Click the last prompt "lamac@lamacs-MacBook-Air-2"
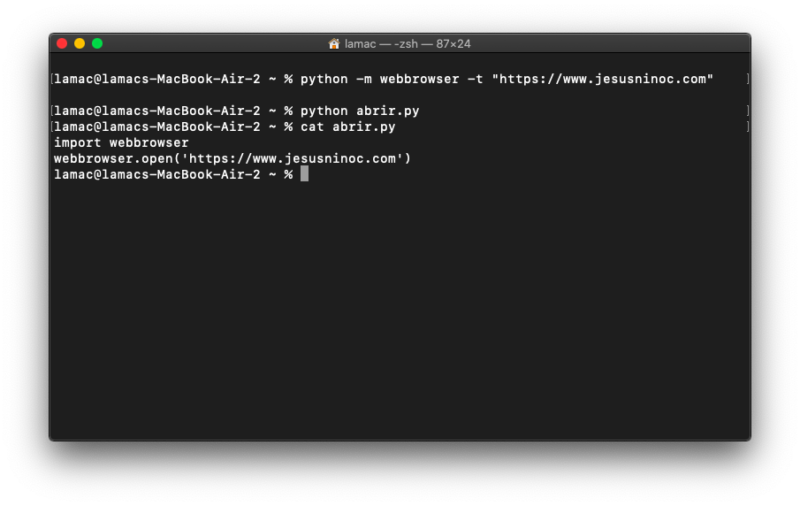The height and width of the screenshot is (506, 800). point(159,175)
